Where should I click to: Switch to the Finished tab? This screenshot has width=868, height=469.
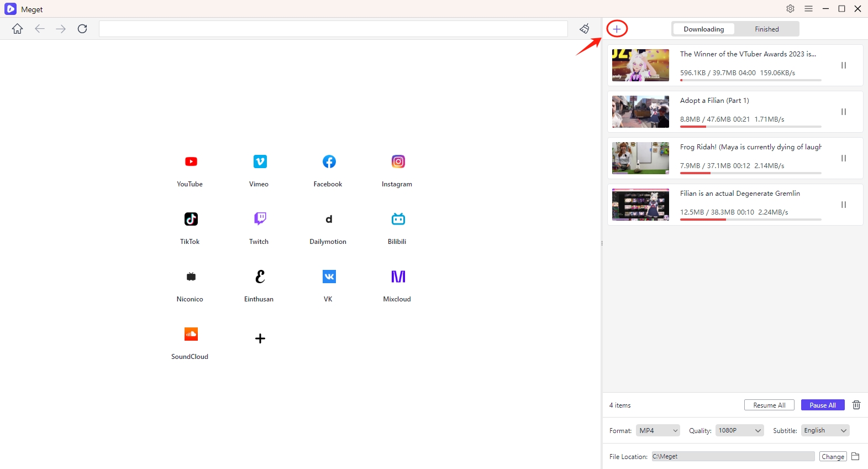pyautogui.click(x=767, y=29)
